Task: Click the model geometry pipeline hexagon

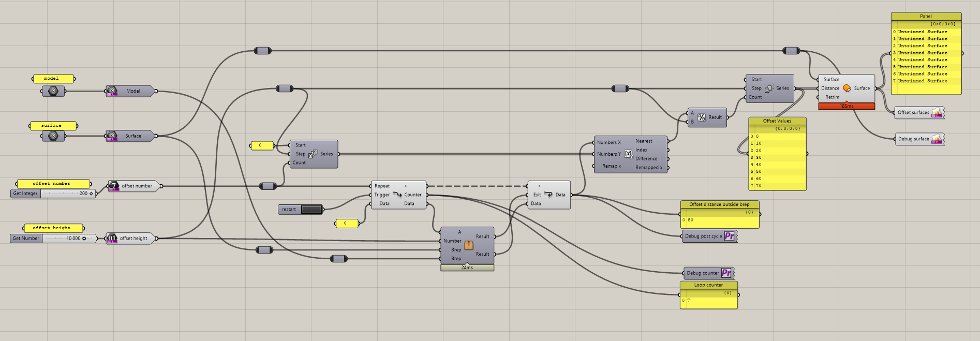Action: pos(53,91)
